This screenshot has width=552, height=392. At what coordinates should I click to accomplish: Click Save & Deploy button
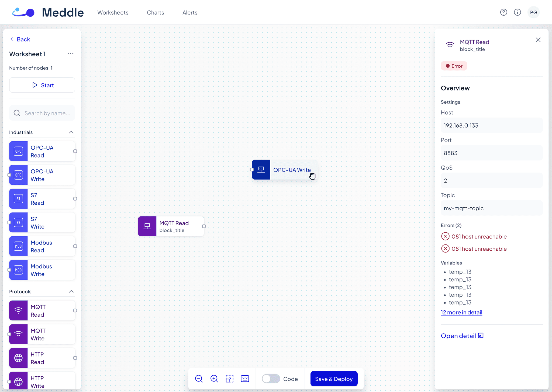click(334, 379)
